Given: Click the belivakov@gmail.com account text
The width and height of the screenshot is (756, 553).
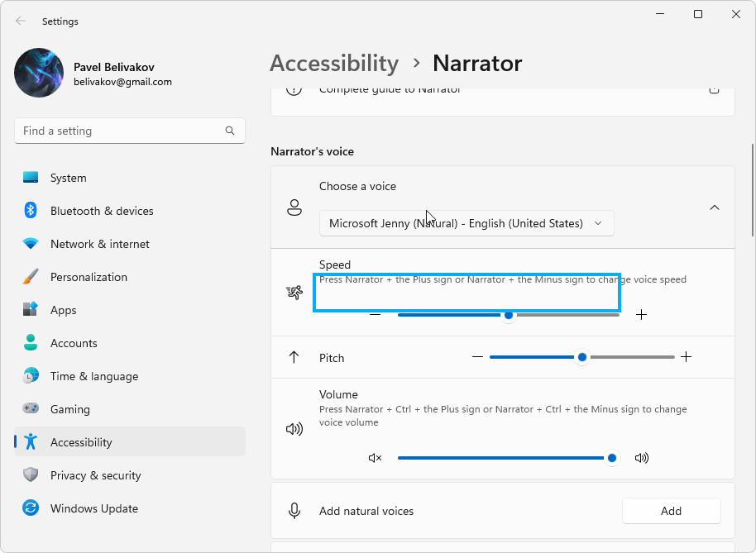Looking at the screenshot, I should [122, 82].
